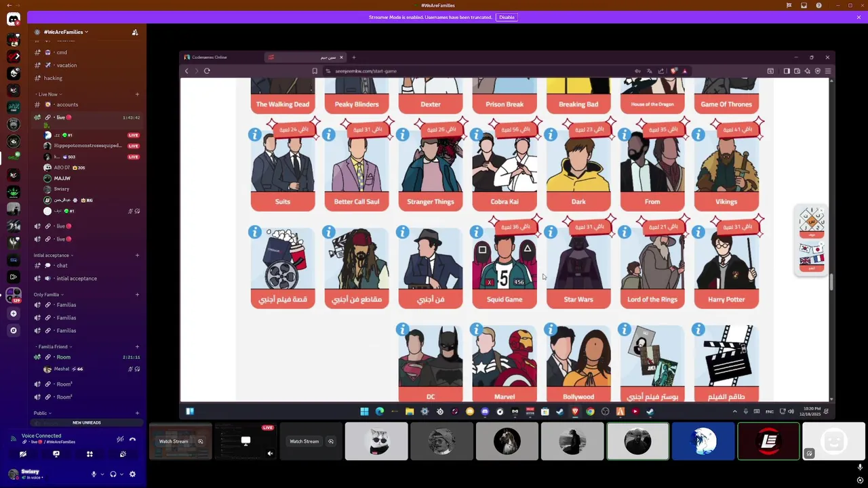
Task: Select cat avatar participant tile
Action: coord(376,441)
